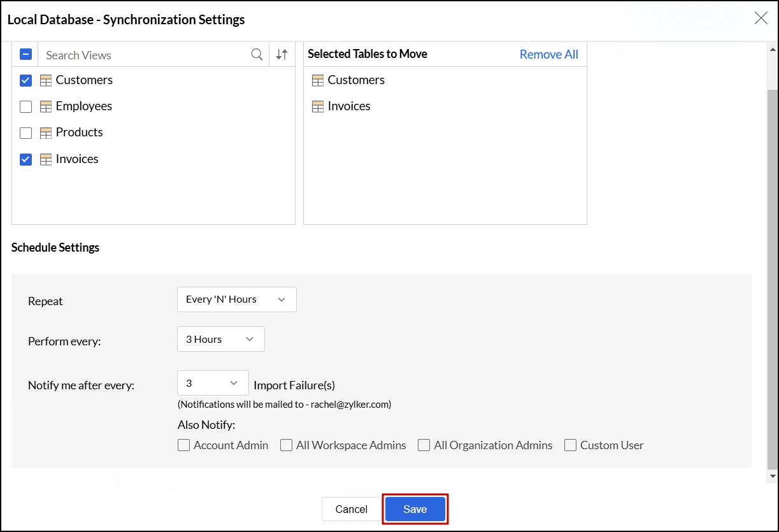The image size is (779, 532).
Task: Click the Products table icon in views list
Action: coord(45,133)
